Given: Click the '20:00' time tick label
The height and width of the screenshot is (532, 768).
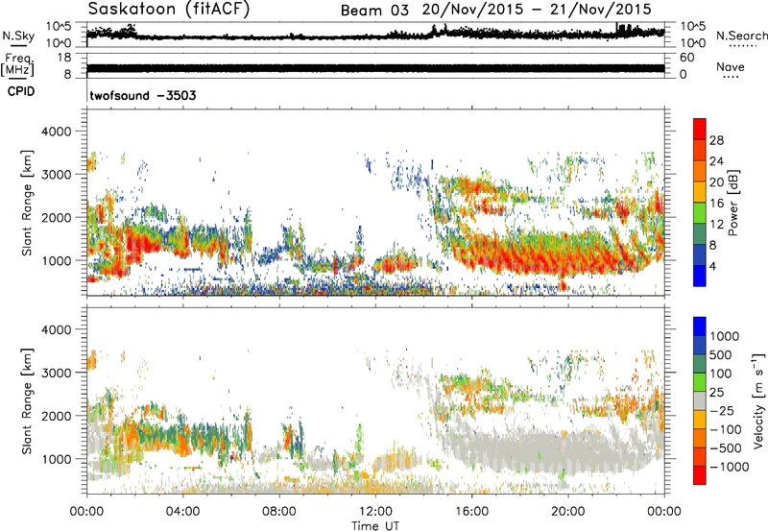Looking at the screenshot, I should click(568, 512).
